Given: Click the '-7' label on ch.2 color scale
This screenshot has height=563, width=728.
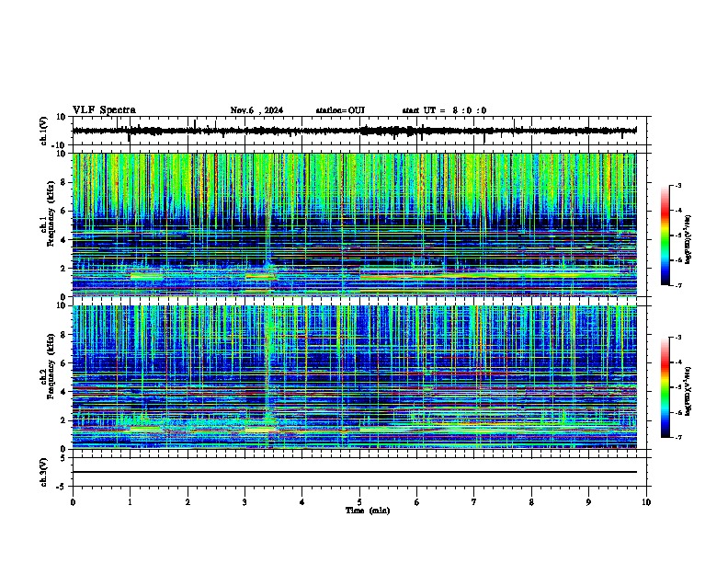Looking at the screenshot, I should pyautogui.click(x=678, y=437).
